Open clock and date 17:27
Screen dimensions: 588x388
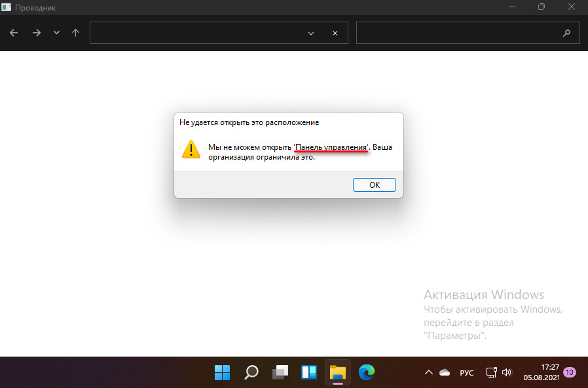541,372
